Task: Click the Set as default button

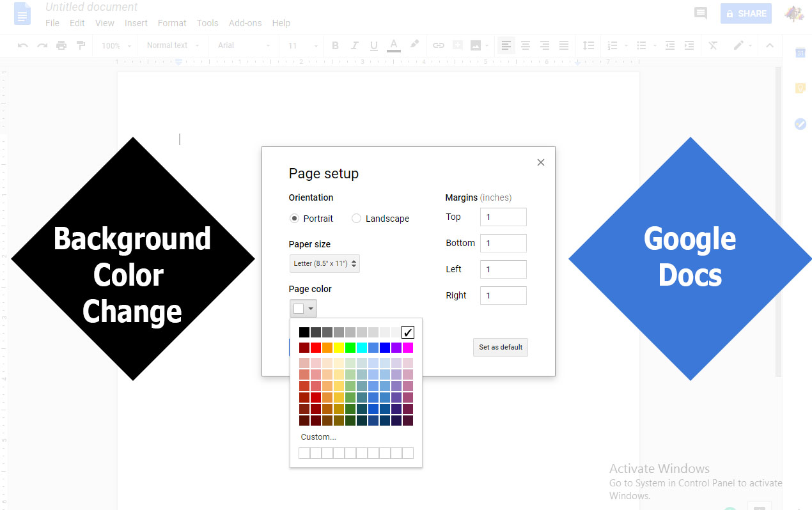Action: coord(501,347)
